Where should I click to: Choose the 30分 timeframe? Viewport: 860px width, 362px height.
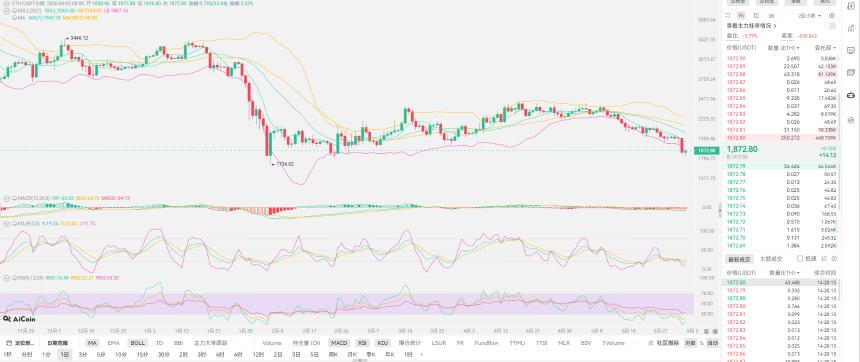point(163,354)
